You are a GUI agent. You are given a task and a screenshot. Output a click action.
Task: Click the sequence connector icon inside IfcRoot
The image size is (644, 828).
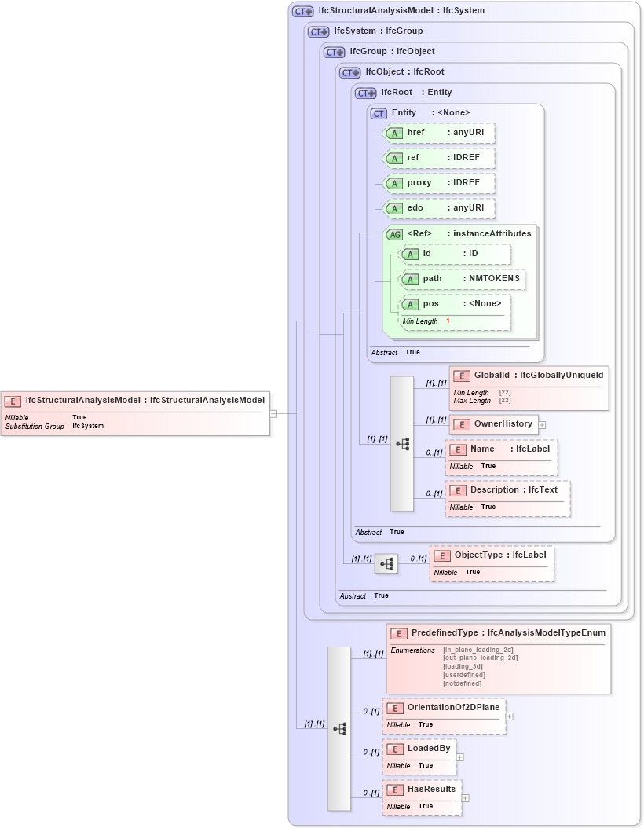pyautogui.click(x=402, y=444)
